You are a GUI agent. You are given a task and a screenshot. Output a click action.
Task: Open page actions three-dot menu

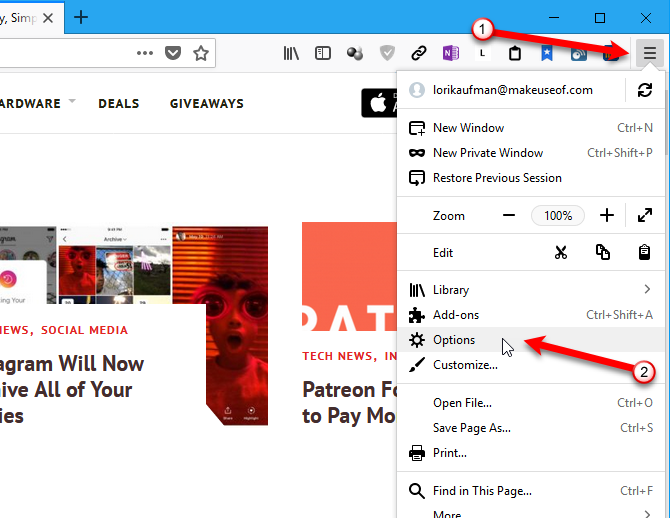(x=145, y=53)
